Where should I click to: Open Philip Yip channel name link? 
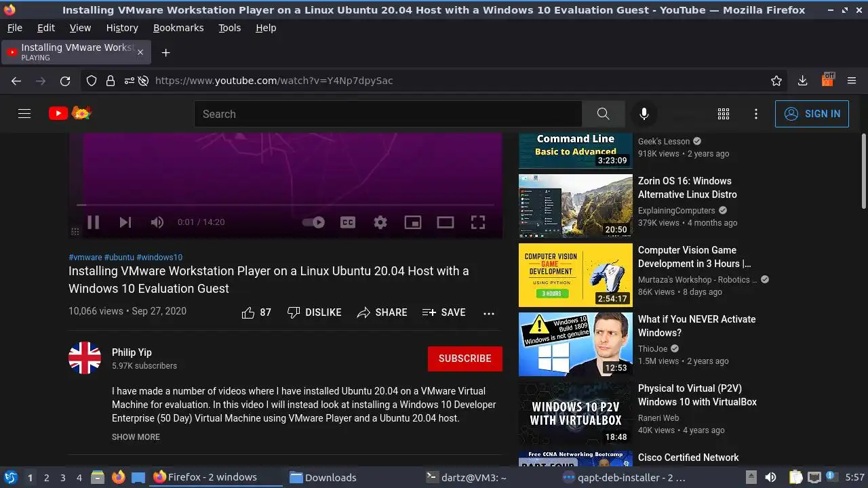[132, 352]
